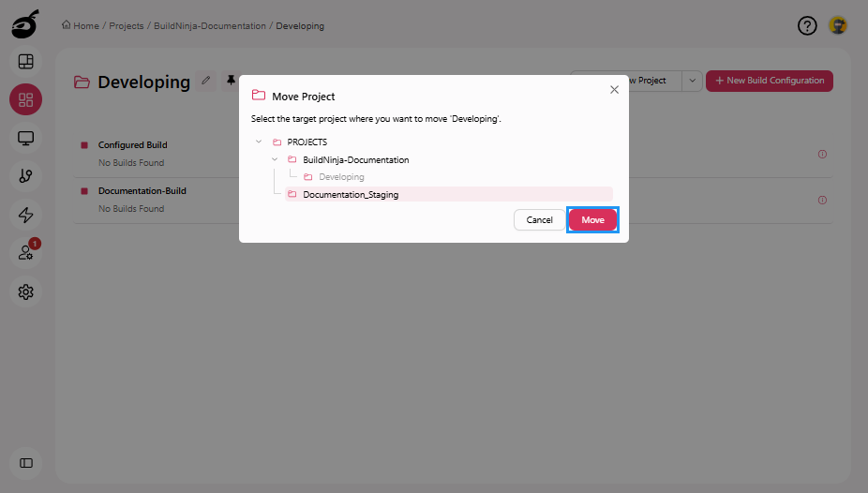Select BuildNinja-Documentation in the project tree
The height and width of the screenshot is (493, 868).
pyautogui.click(x=355, y=159)
